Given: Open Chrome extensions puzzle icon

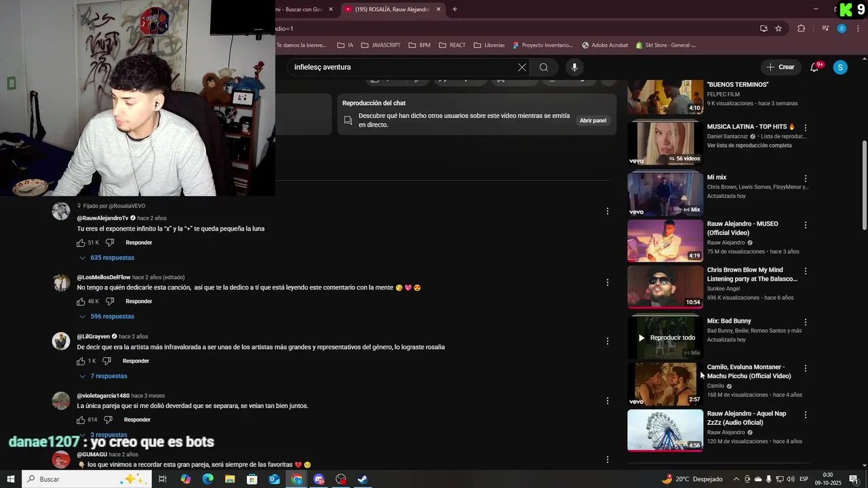Looking at the screenshot, I should pyautogui.click(x=802, y=28).
